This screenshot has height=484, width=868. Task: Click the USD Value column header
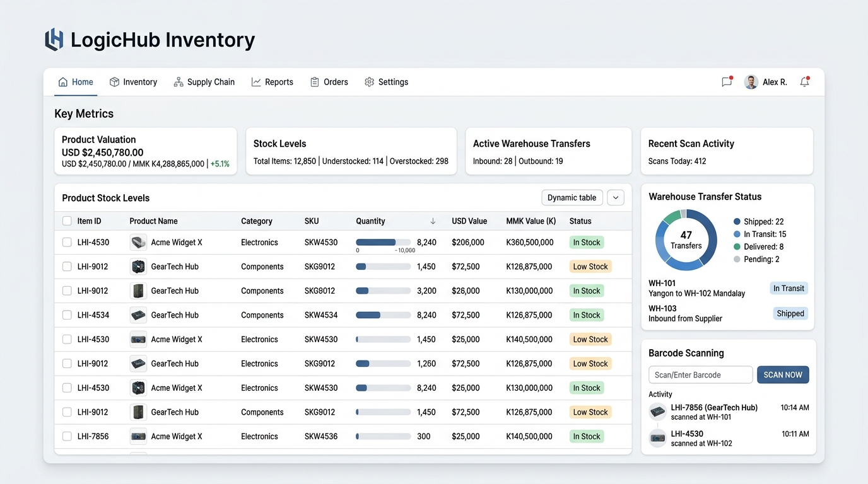469,221
